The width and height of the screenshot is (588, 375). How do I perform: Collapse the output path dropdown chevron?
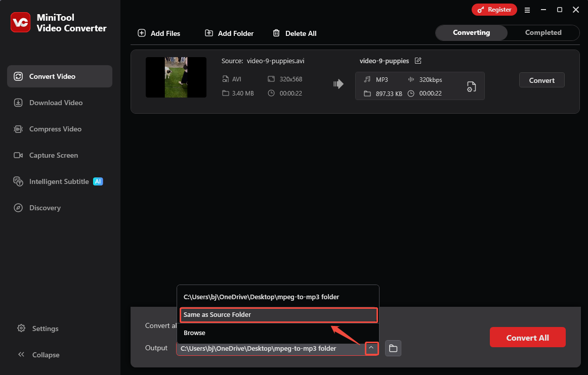point(371,348)
